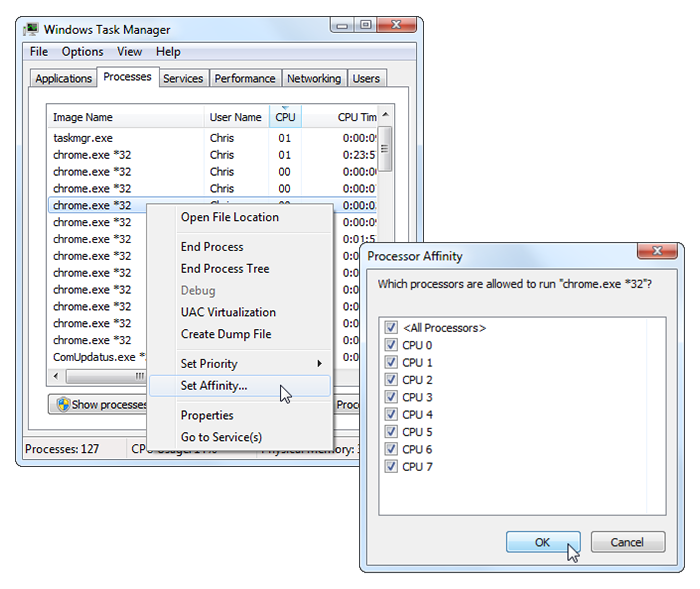Screen dimensions: 700x589
Task: Sort by the CPU column header
Action: (285, 117)
